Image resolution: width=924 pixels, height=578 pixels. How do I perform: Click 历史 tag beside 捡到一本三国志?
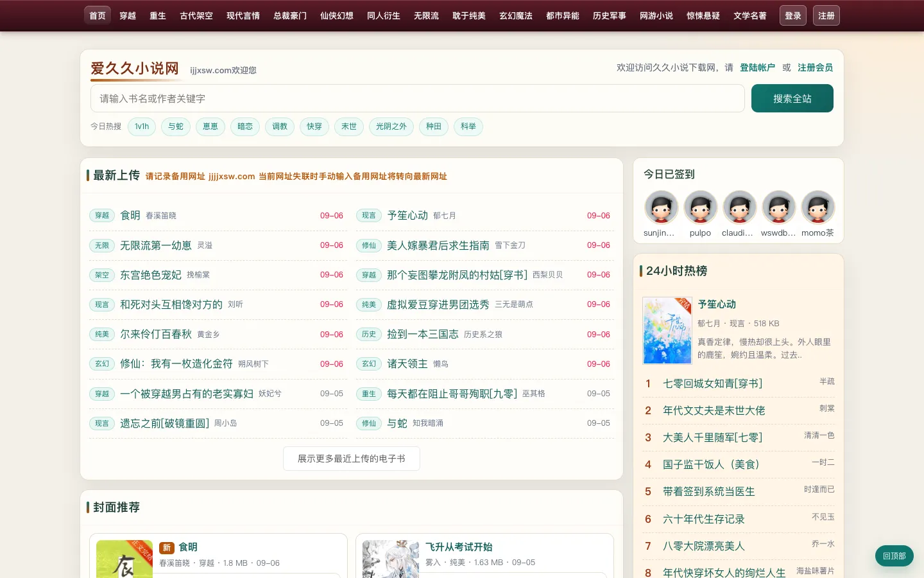[369, 334]
